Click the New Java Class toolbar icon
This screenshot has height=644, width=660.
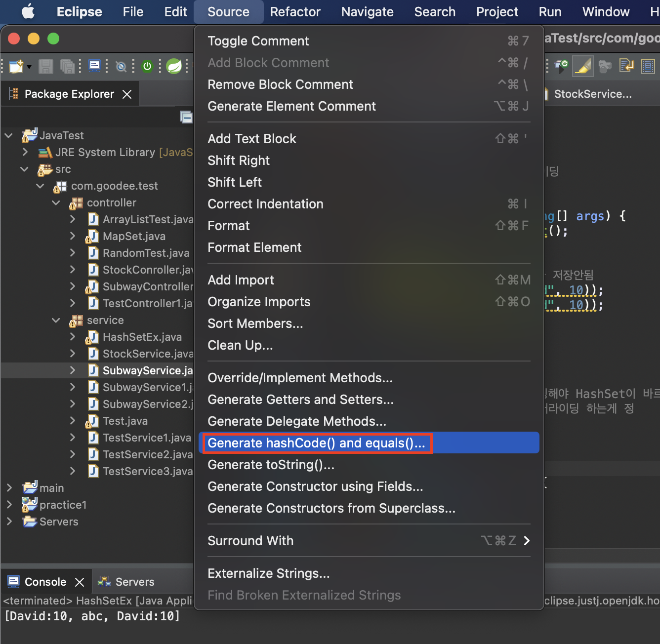tap(562, 66)
